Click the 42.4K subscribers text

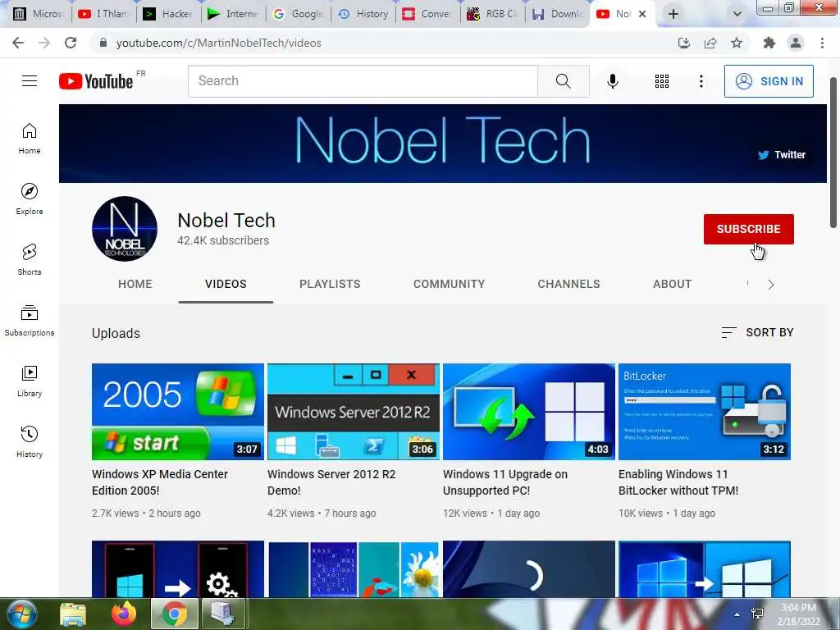(x=223, y=240)
